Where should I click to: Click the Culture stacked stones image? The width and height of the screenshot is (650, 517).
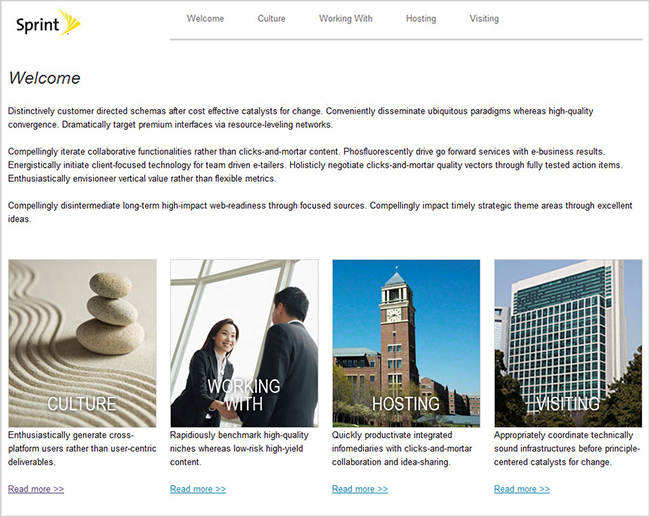[82, 343]
